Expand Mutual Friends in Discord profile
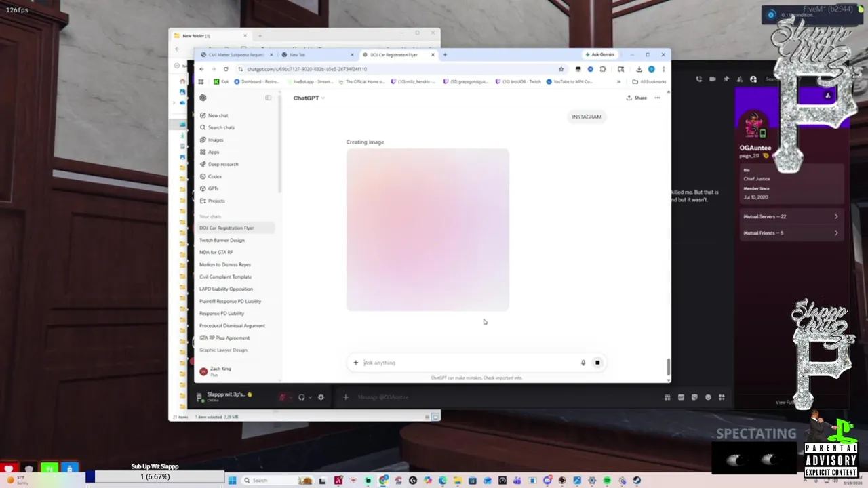The width and height of the screenshot is (868, 488). tap(790, 232)
